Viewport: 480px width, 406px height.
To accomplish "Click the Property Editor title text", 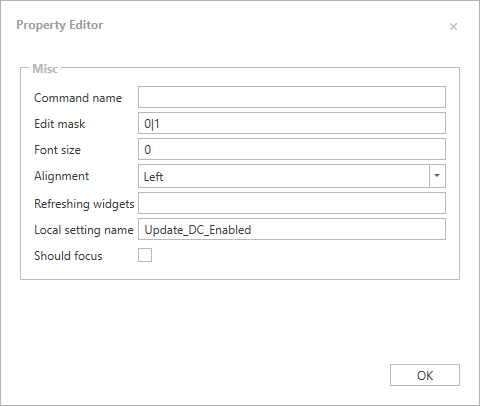I will (x=60, y=25).
